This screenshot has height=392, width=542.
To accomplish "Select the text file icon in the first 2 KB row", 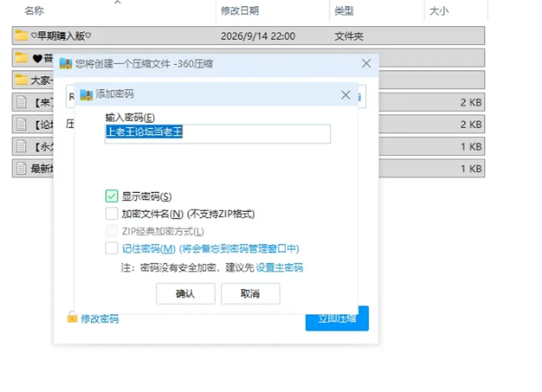I will tap(21, 102).
